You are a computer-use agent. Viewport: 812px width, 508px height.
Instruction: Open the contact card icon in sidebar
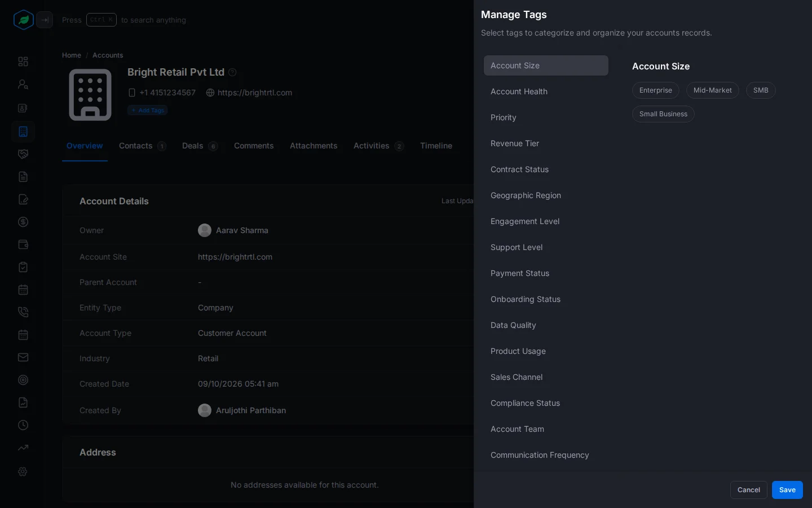[23, 108]
